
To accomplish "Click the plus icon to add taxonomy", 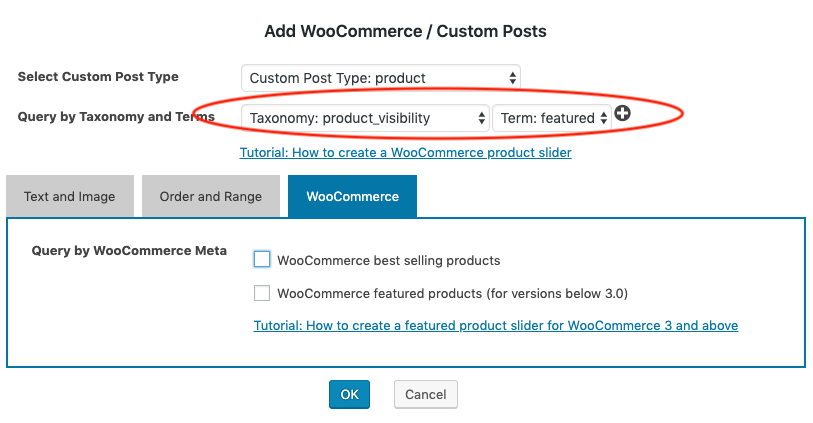I will pos(623,115).
